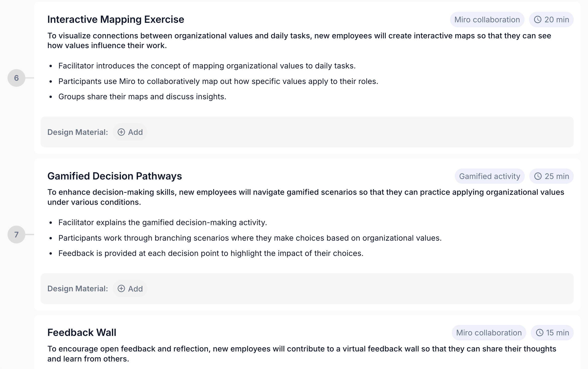Click the plus icon in step 7 Design Material
The height and width of the screenshot is (369, 588).
coord(121,289)
